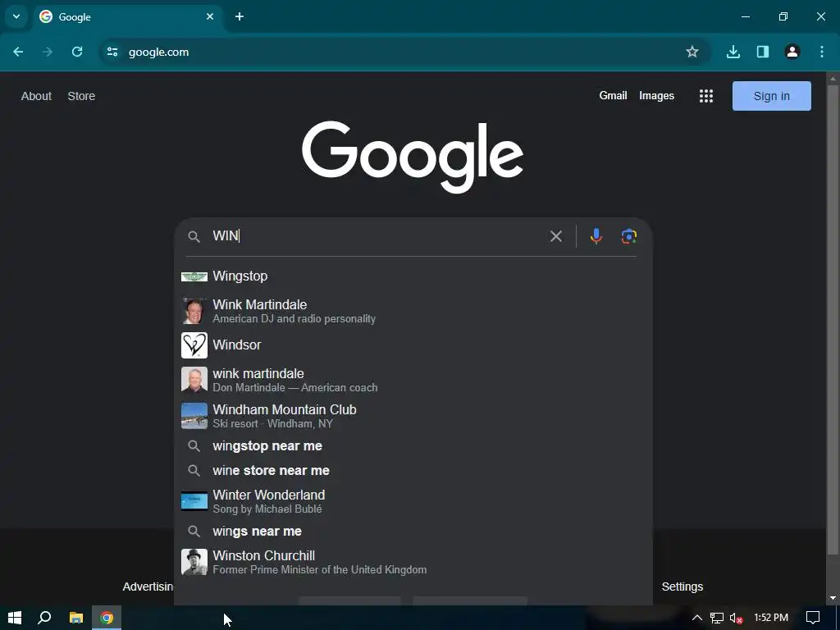Open the tab search dropdown arrow
Image resolution: width=840 pixels, height=630 pixels.
coord(16,16)
